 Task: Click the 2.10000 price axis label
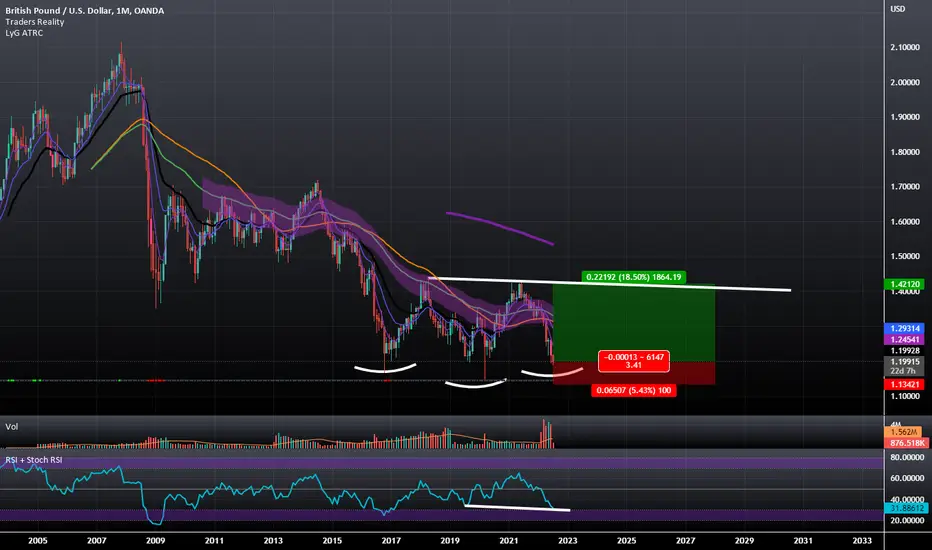click(905, 48)
